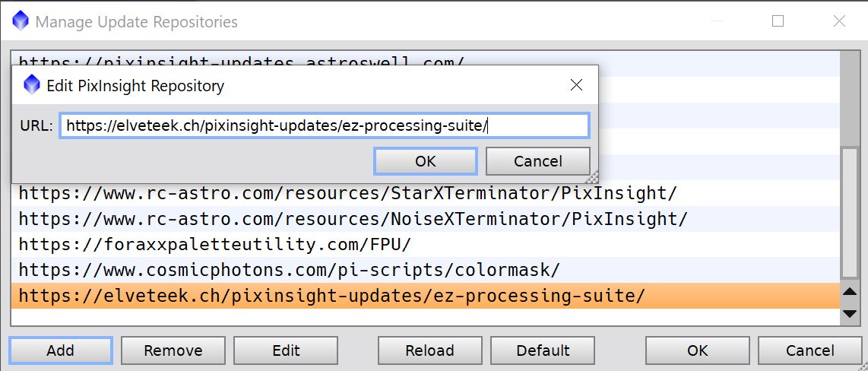The image size is (868, 371).
Task: Click the scroll down arrow in repository list
Action: tap(850, 314)
